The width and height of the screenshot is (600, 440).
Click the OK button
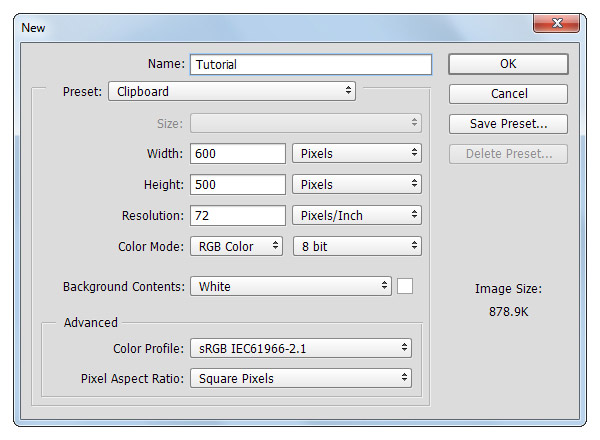tap(508, 64)
